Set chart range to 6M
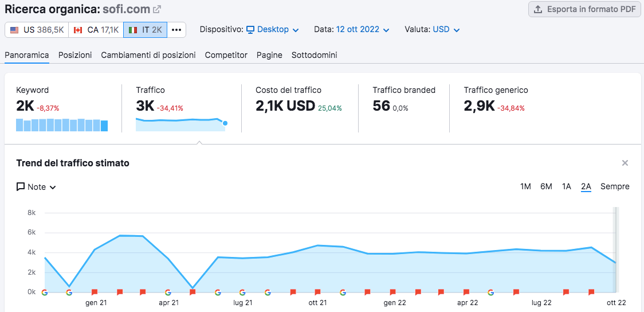Image resolution: width=644 pixels, height=312 pixels. (x=546, y=186)
